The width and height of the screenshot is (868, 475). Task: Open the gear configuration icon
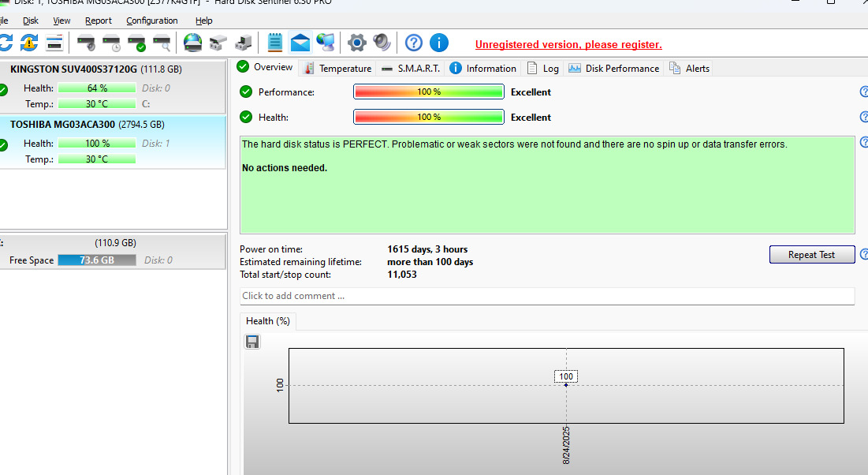[x=357, y=43]
